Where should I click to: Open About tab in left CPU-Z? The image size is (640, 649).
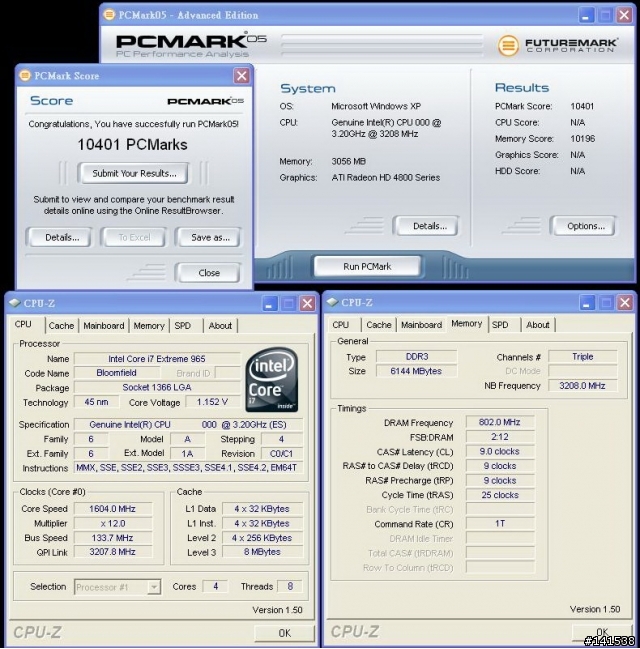[x=220, y=326]
